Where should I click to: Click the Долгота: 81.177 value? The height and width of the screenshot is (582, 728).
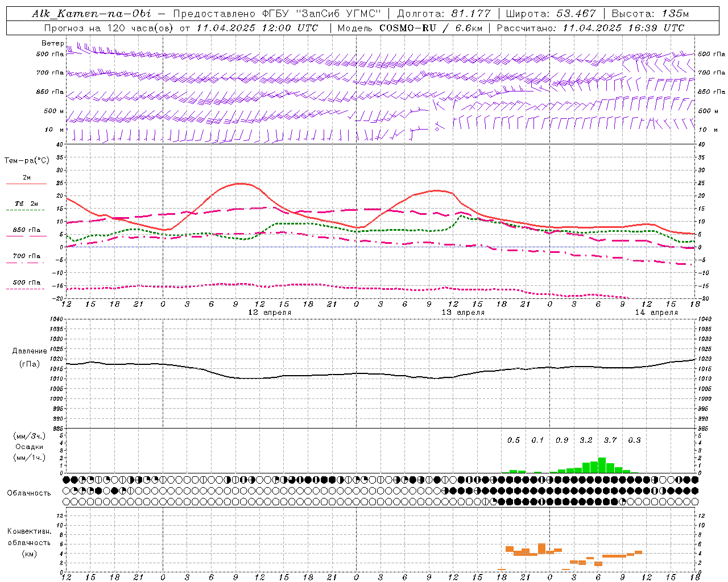tap(444, 14)
